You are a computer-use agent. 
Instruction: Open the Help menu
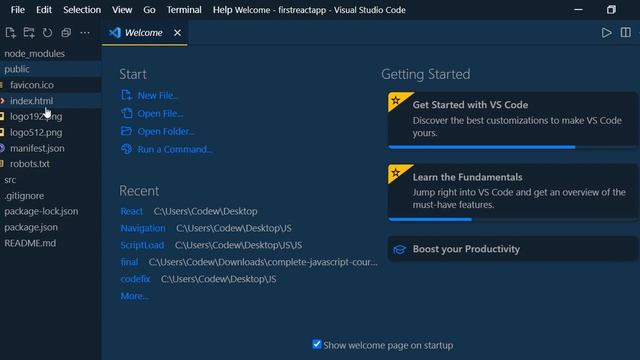[x=222, y=10]
